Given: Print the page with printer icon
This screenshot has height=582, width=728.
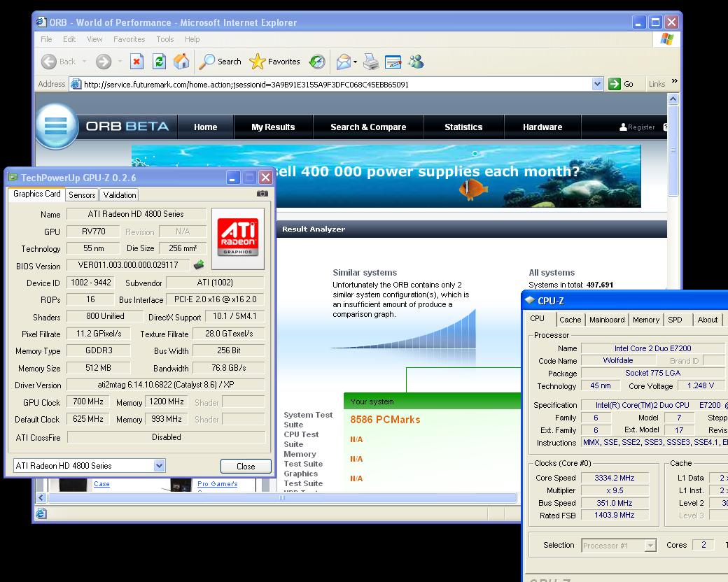Looking at the screenshot, I should (370, 62).
